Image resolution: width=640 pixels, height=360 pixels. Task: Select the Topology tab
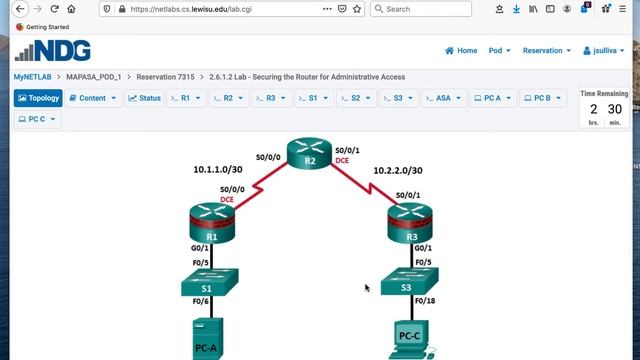point(38,98)
